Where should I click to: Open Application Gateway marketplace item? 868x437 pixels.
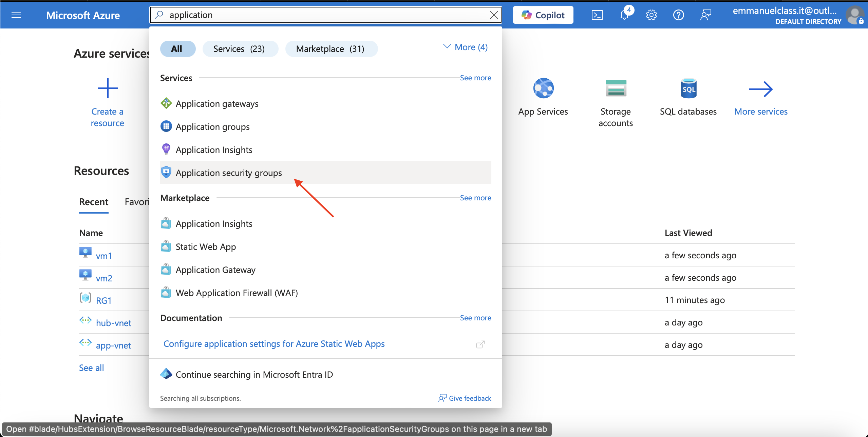pos(326,270)
